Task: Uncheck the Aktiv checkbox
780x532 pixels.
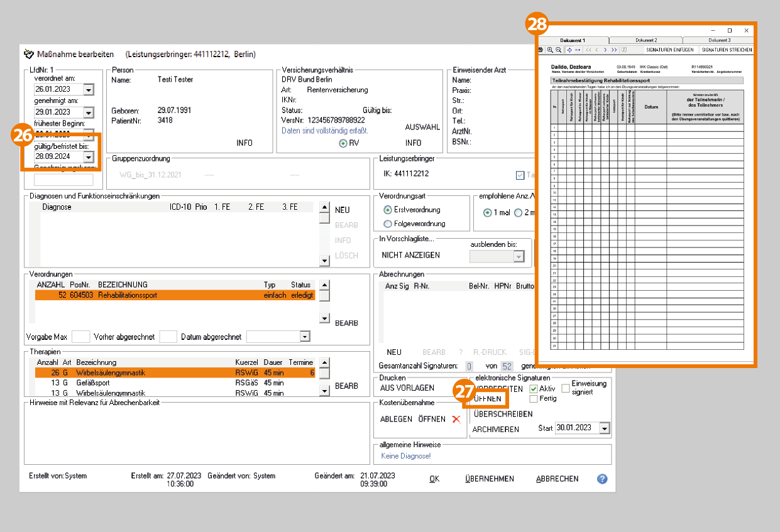Action: (x=534, y=389)
